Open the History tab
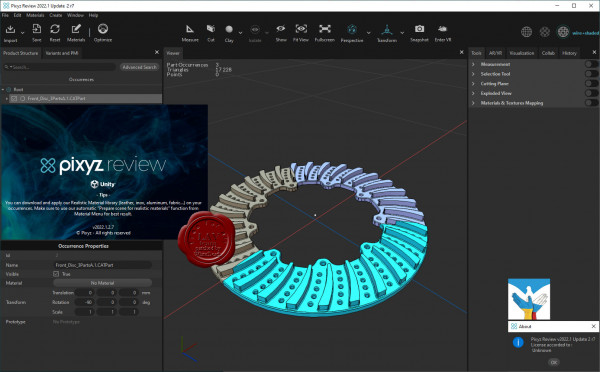The height and width of the screenshot is (372, 600). click(569, 53)
